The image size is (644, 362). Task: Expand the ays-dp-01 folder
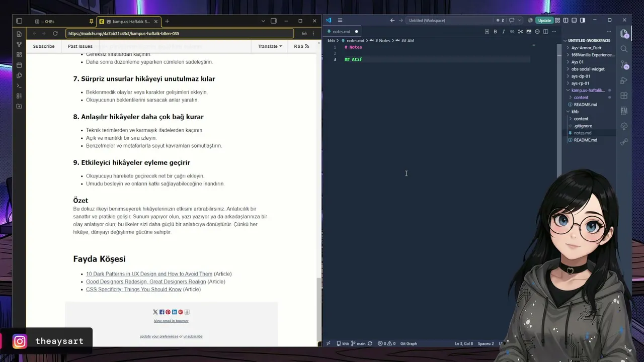pos(581,76)
